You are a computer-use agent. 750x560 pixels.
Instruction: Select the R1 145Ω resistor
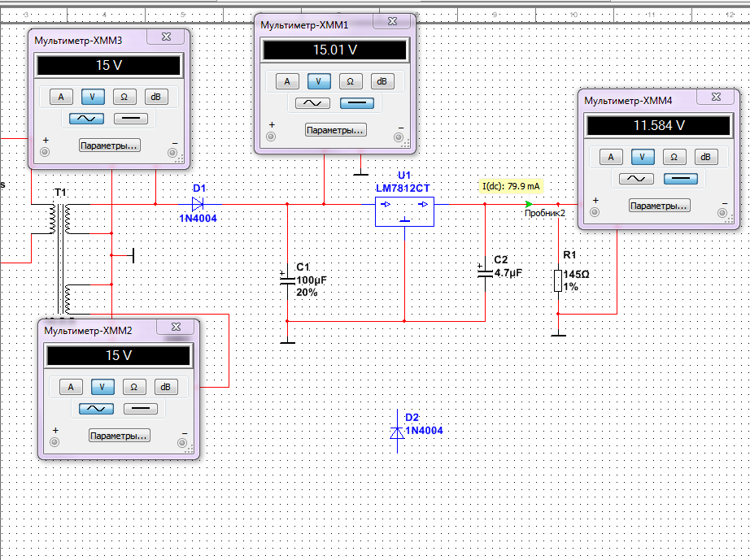558,280
